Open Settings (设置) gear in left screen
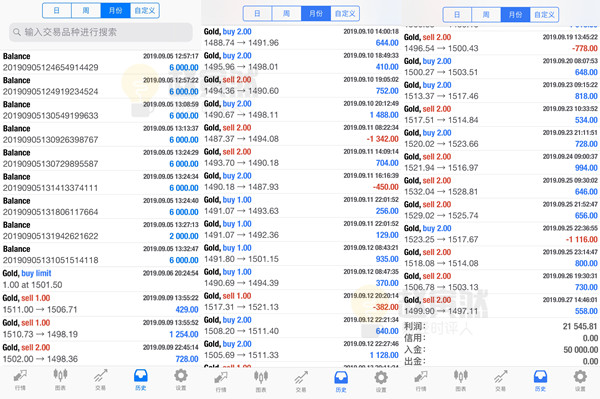 [181, 379]
